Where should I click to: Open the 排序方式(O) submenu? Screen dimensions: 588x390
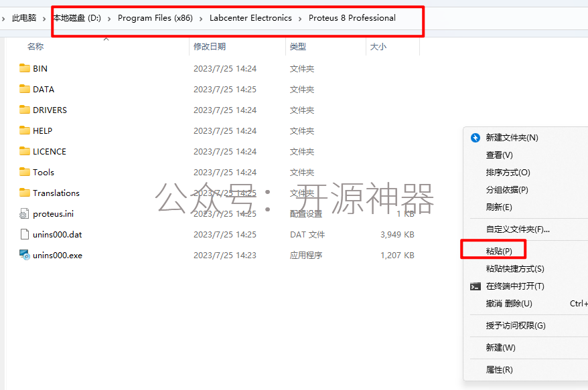pos(508,173)
